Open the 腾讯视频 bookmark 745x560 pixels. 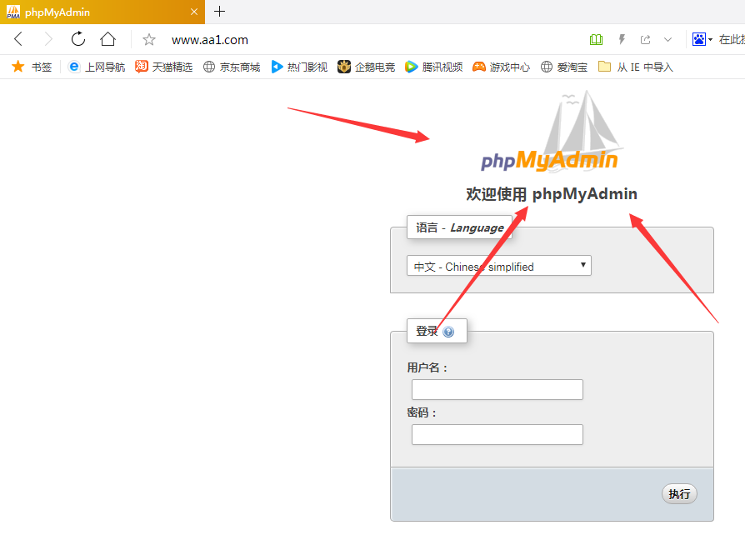434,67
